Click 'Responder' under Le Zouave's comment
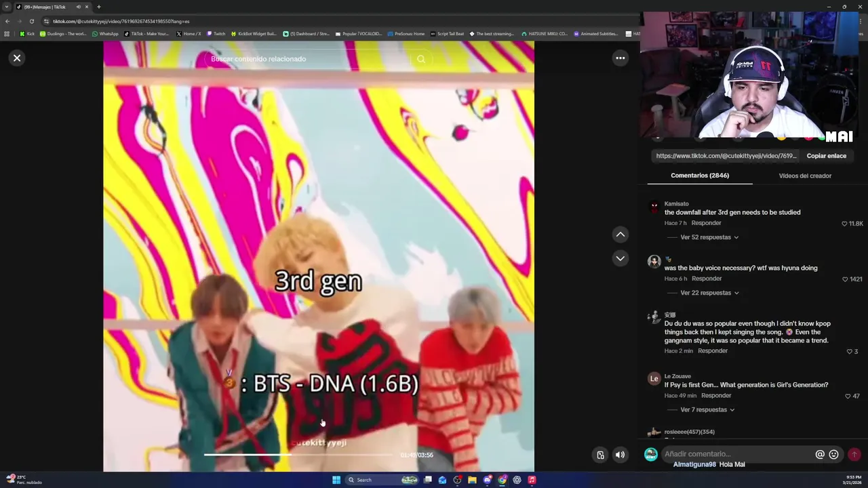 (x=716, y=396)
